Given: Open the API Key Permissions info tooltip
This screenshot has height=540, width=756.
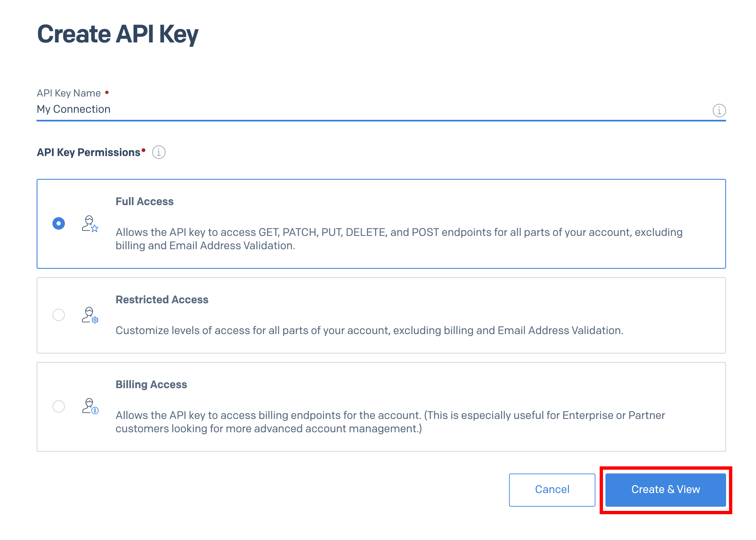Looking at the screenshot, I should point(158,152).
